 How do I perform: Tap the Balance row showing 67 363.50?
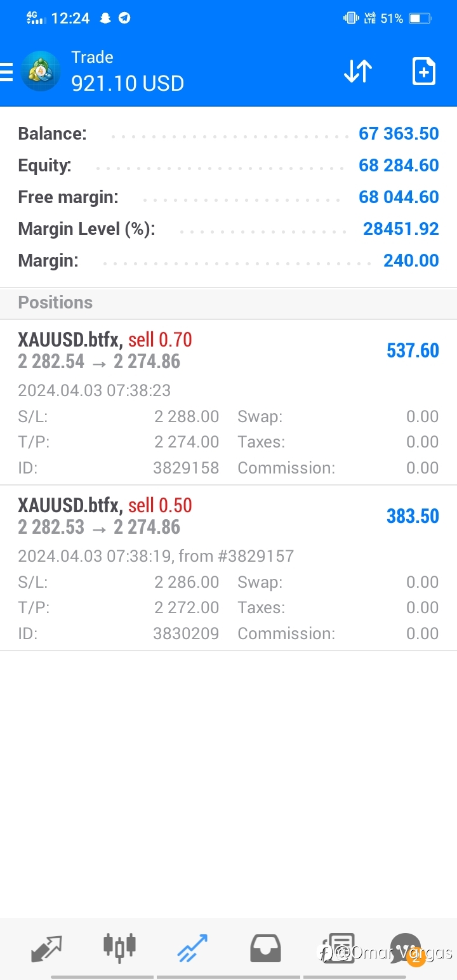(228, 134)
